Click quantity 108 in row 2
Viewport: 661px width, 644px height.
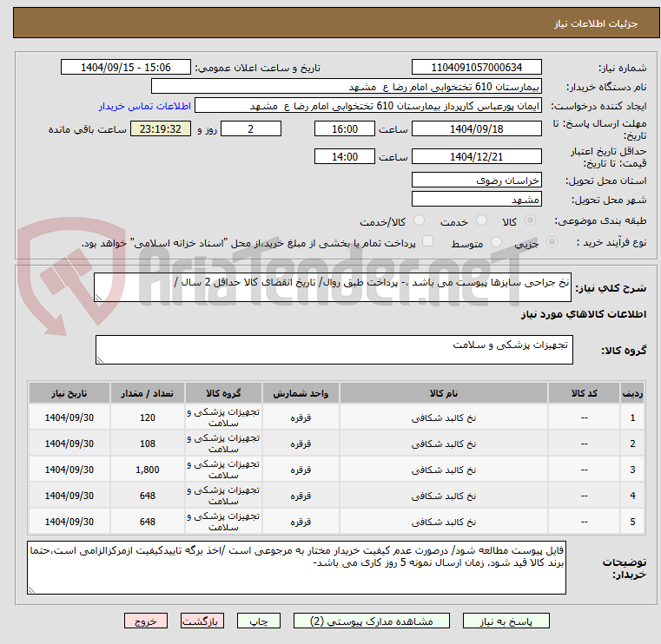tap(148, 444)
